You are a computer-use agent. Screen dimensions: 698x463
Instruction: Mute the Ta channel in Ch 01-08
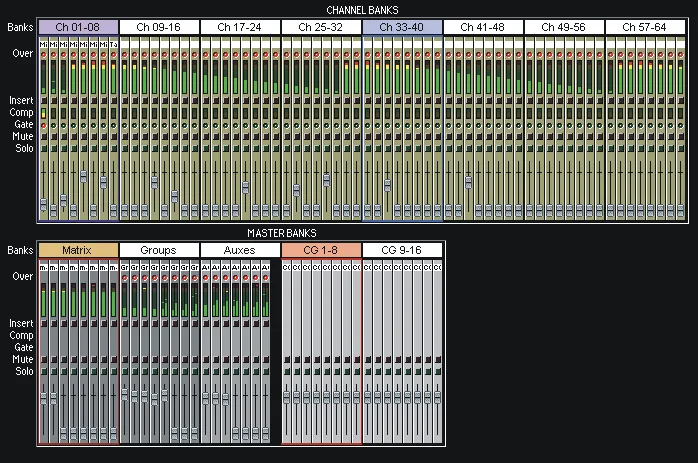pos(114,137)
